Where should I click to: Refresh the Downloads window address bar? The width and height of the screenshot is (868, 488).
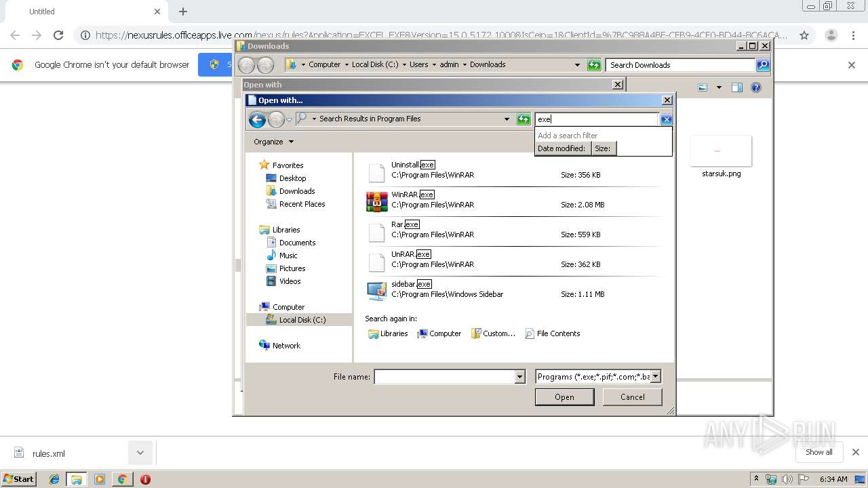coord(594,65)
